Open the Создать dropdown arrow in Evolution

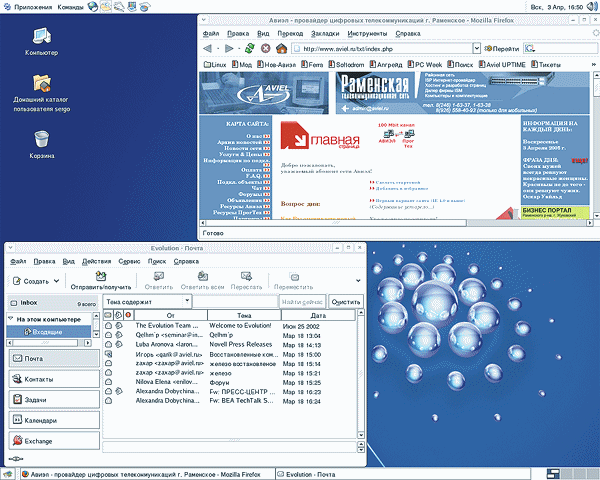coord(56,281)
